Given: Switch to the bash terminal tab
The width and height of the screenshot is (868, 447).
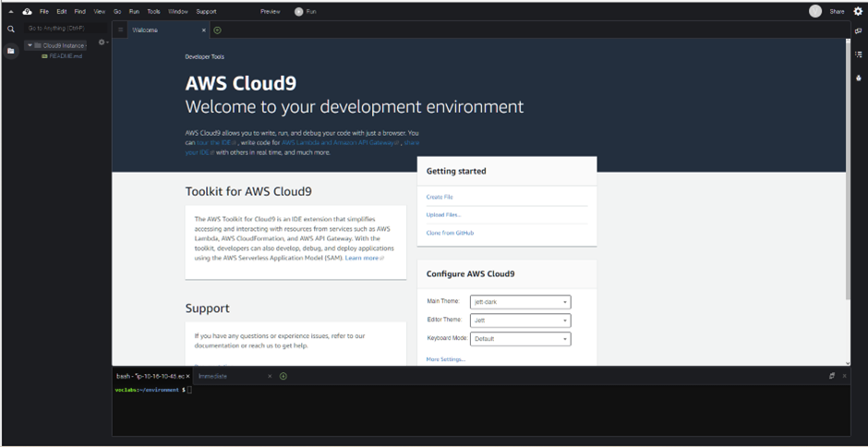Looking at the screenshot, I should (x=151, y=376).
